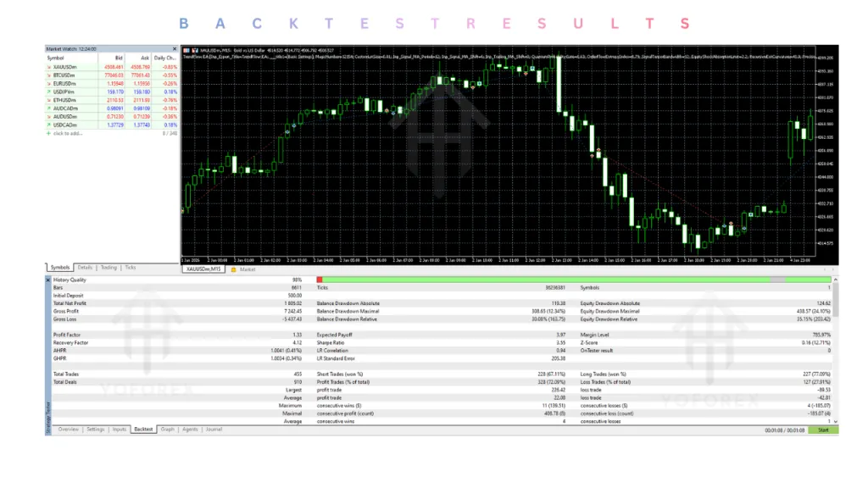Click the Sharpe Ratio label
Viewport: 868px width, 488px height.
(331, 342)
